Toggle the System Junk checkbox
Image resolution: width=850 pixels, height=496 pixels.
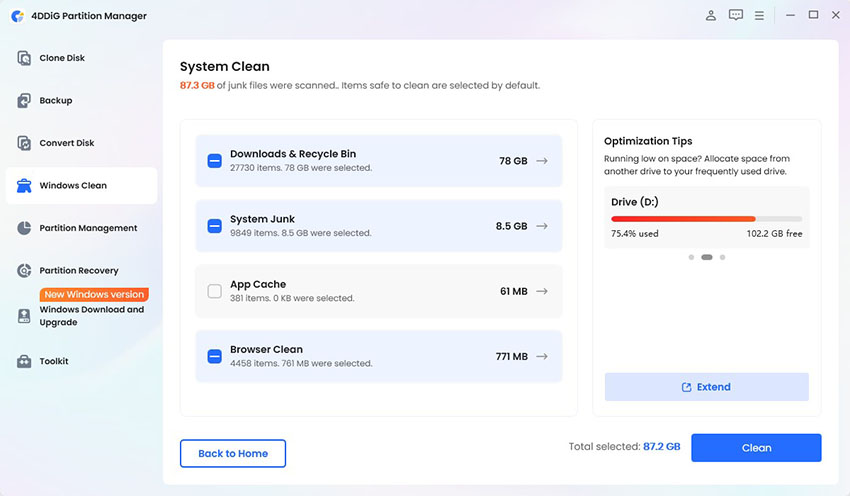coord(215,226)
